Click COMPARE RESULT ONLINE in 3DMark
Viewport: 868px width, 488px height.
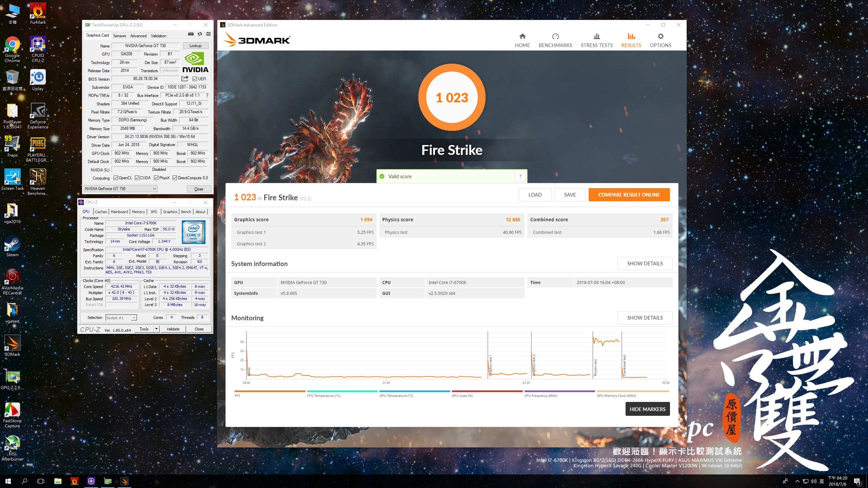click(x=629, y=195)
